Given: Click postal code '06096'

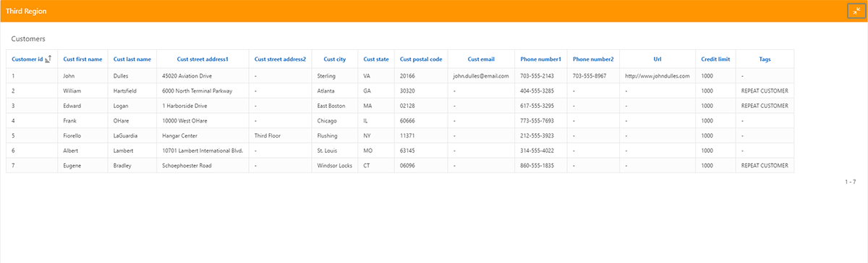Looking at the screenshot, I should click(x=407, y=165).
